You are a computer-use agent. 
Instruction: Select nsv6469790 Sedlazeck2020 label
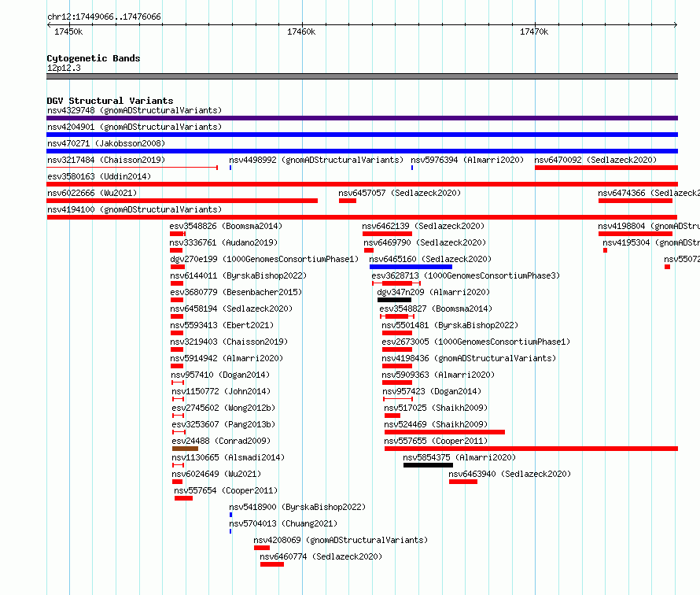point(425,242)
